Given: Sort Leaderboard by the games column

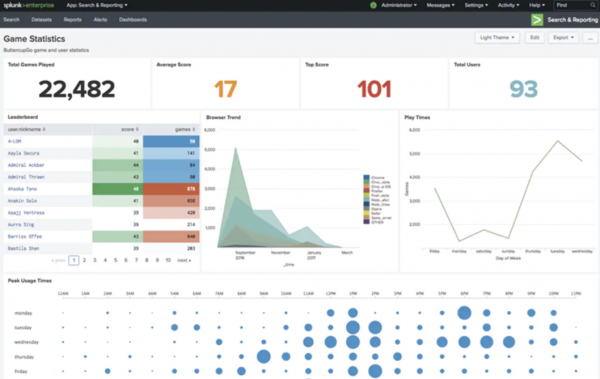Looking at the screenshot, I should [185, 129].
